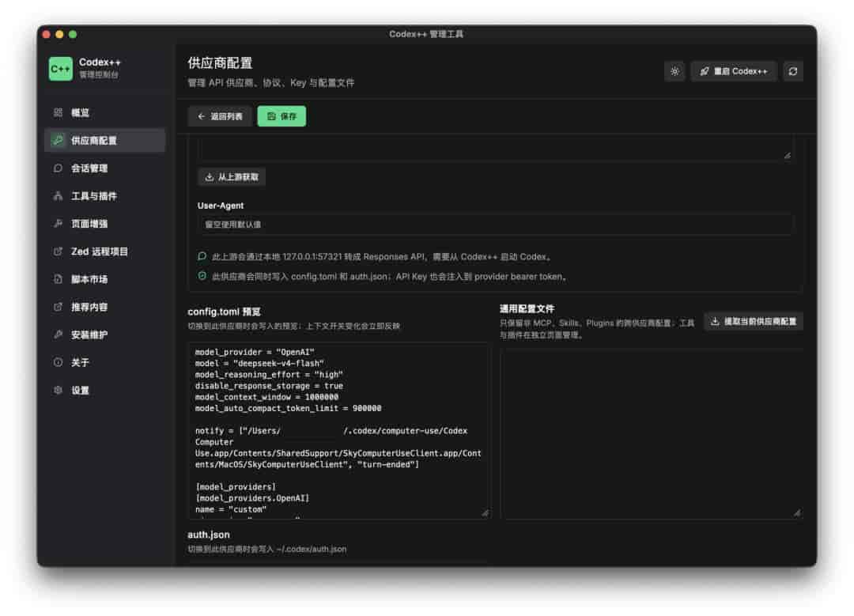This screenshot has width=854, height=616.
Task: Click the model = "deepseek-v4-flash" line
Action: click(259, 363)
